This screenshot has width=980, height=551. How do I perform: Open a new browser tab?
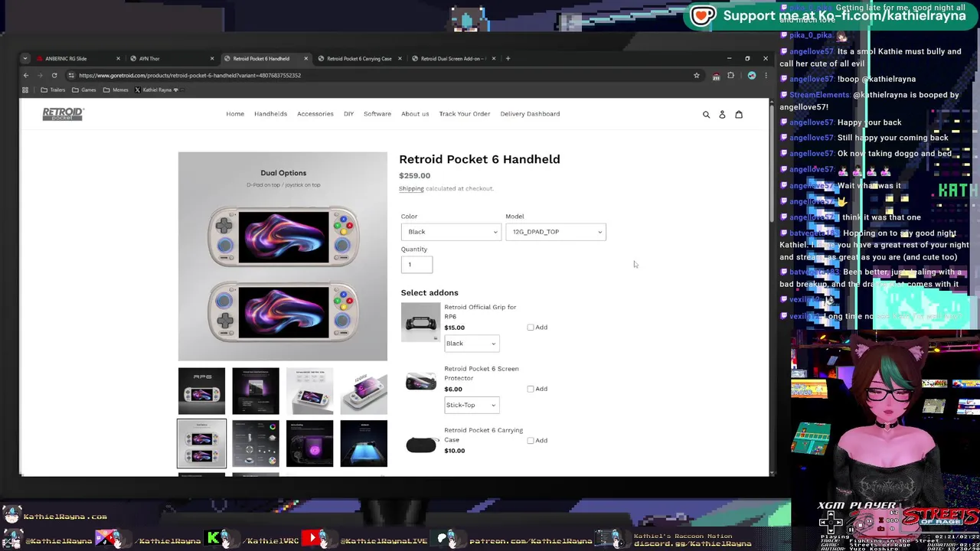click(508, 58)
